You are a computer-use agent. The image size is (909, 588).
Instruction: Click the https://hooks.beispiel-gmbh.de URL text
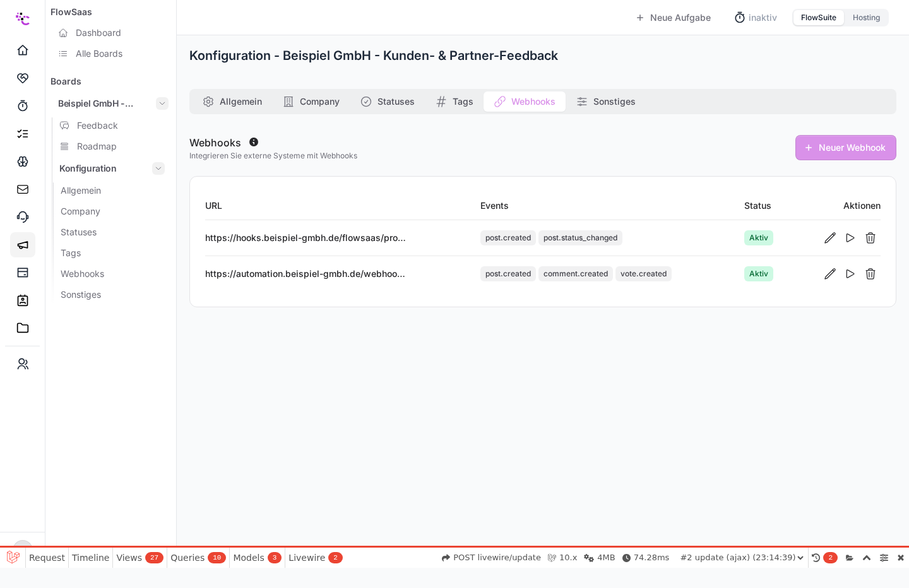(x=306, y=238)
